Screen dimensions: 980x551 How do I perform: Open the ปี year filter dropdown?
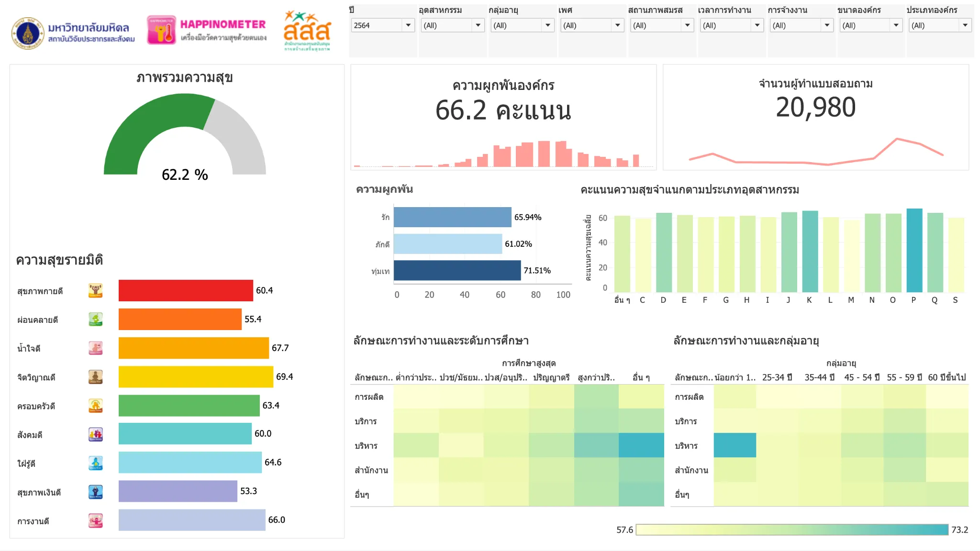409,25
